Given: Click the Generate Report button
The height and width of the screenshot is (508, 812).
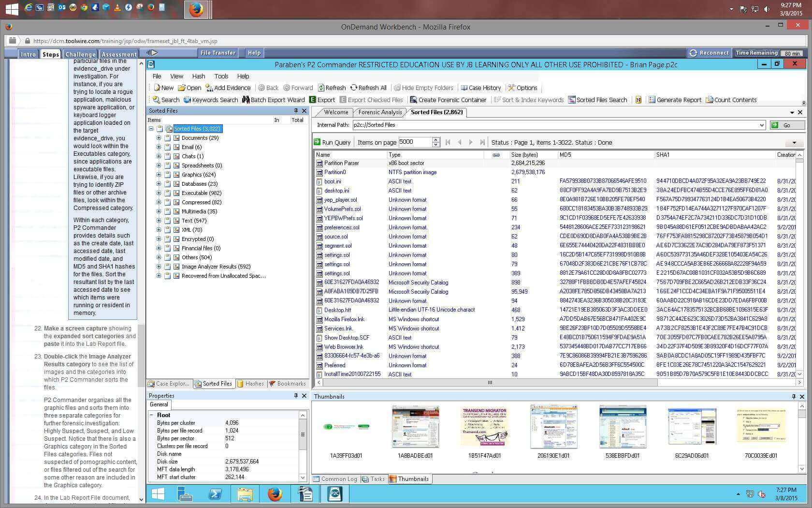Looking at the screenshot, I should (674, 100).
